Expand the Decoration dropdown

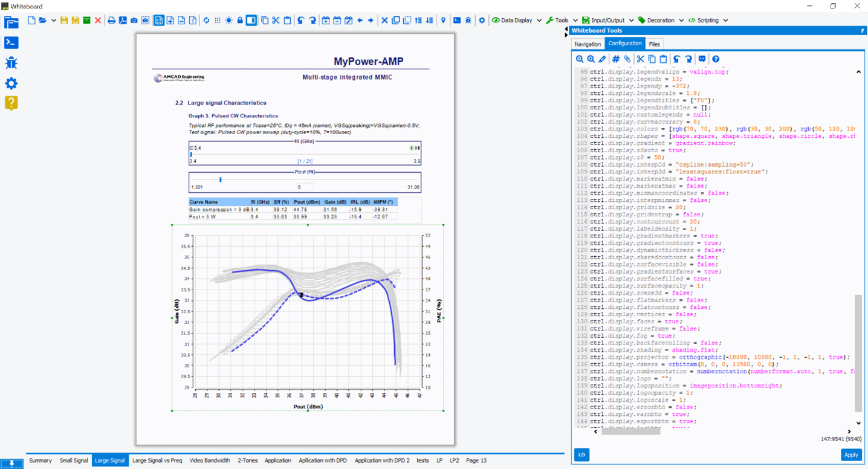coord(681,20)
